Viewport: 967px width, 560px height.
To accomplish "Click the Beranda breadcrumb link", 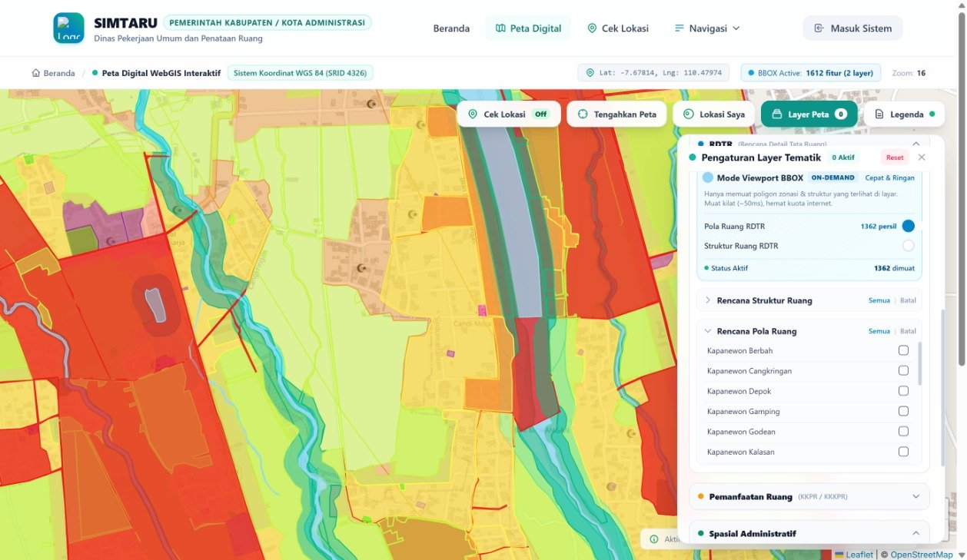I will coord(53,73).
